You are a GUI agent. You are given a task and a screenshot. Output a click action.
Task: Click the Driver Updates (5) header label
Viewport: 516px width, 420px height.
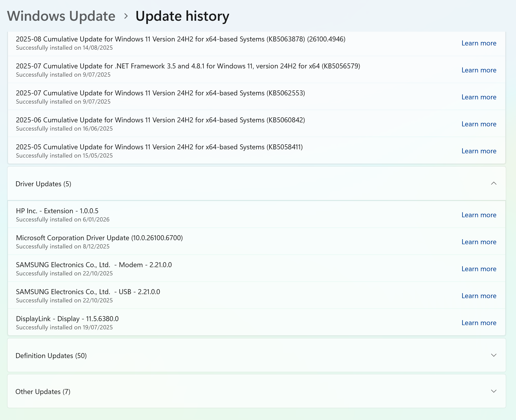(x=43, y=184)
